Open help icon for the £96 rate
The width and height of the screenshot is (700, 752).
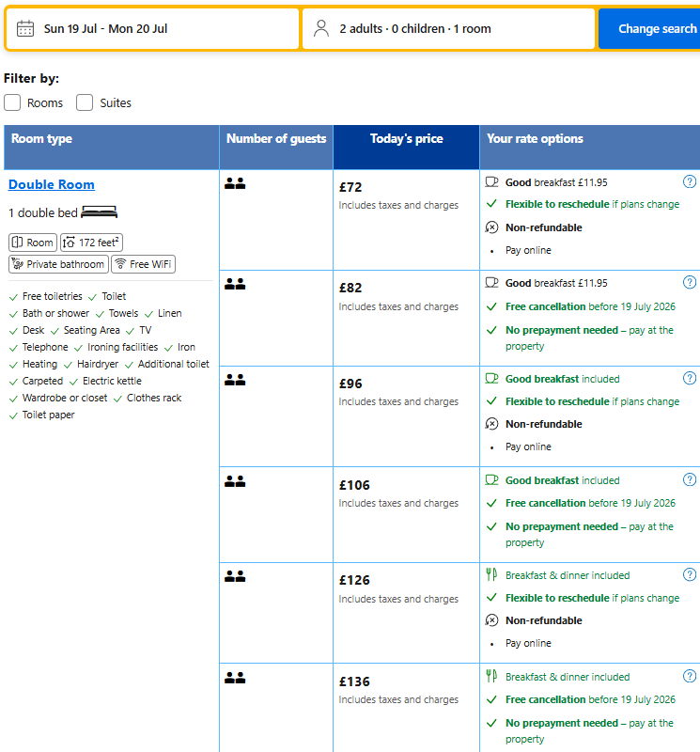690,379
